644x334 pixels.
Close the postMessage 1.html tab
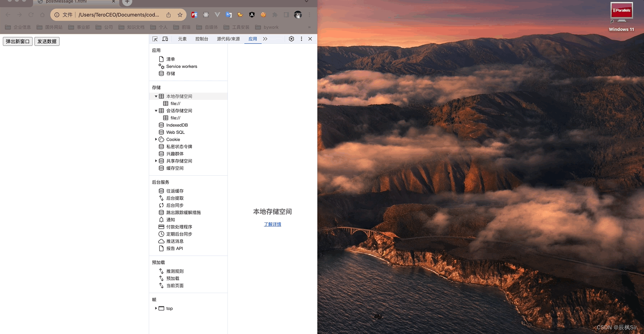coord(114,2)
